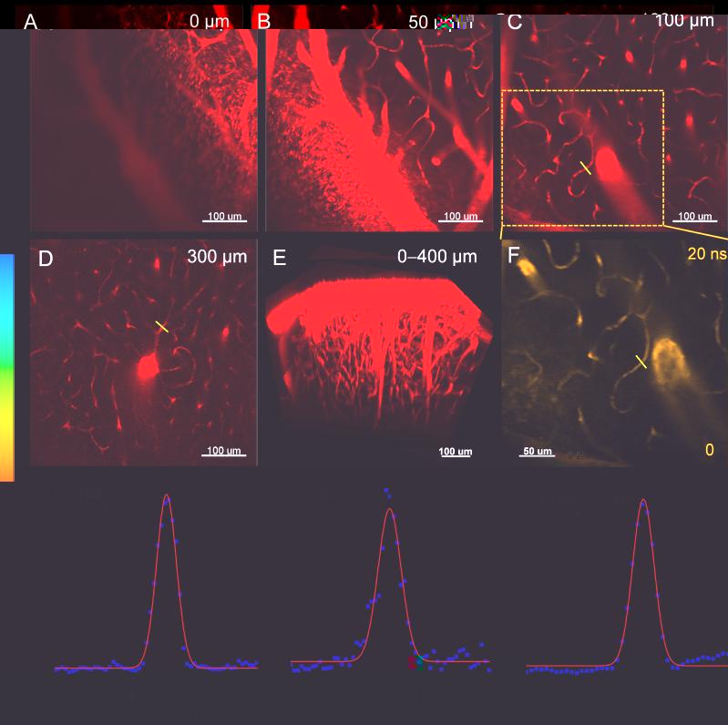
Task: Click the peak of the right Gaussian curve
Action: tap(644, 500)
